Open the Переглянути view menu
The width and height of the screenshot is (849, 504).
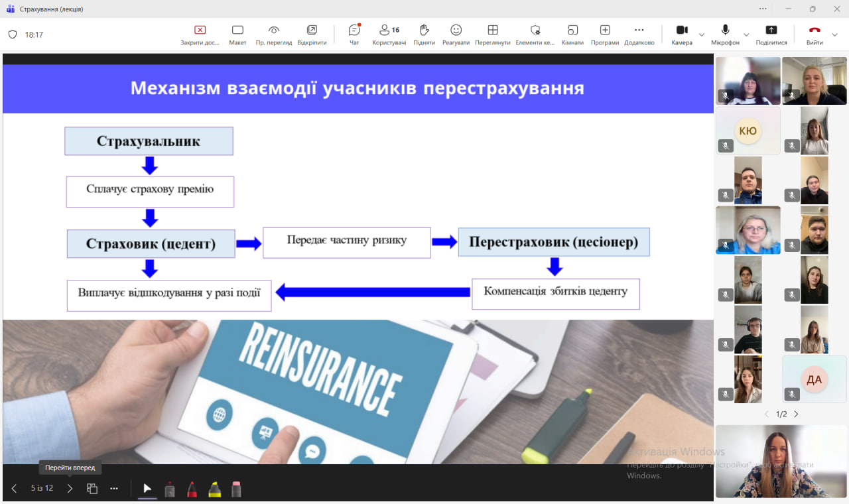(x=492, y=34)
